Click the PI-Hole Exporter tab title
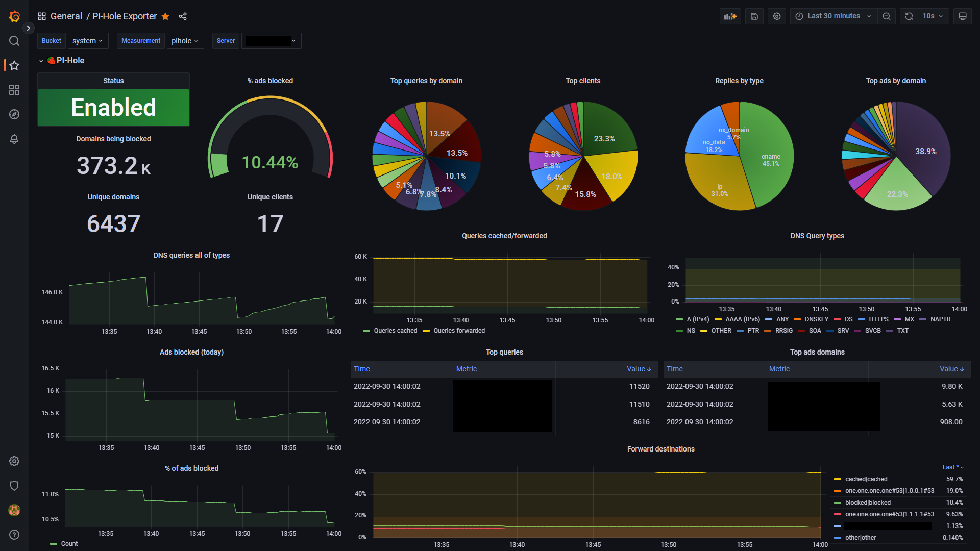This screenshot has width=980, height=551. pos(124,16)
